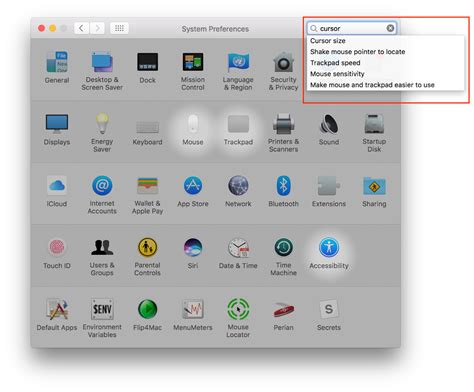The height and width of the screenshot is (392, 474).
Task: Open the Dock preferences pane
Action: (147, 68)
